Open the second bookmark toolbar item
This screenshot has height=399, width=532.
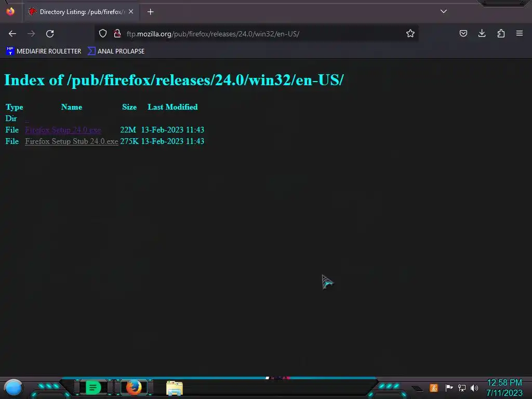pos(116,51)
